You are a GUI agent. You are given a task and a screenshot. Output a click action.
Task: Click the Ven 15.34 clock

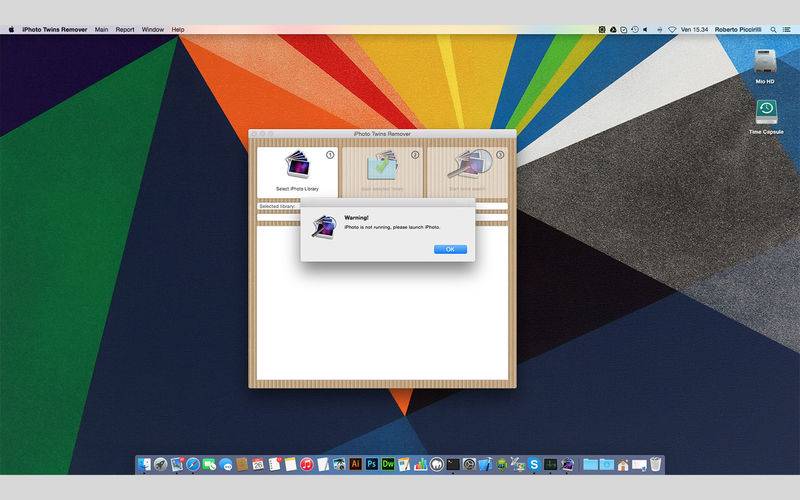coord(694,30)
